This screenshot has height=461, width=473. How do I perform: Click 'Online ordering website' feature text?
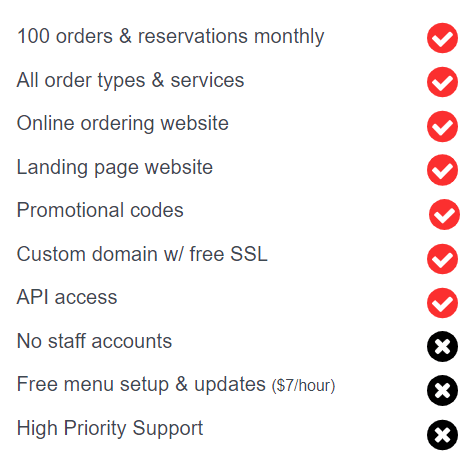coord(122,124)
